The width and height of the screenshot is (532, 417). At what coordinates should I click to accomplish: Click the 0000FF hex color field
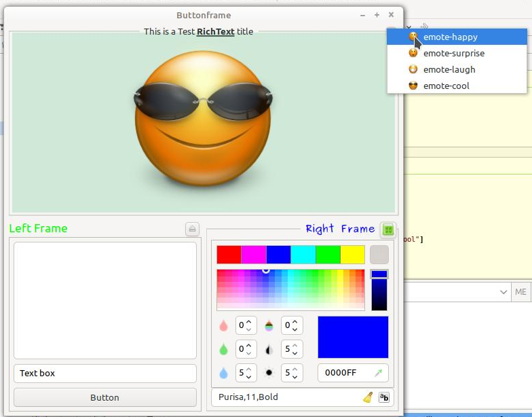pos(344,373)
